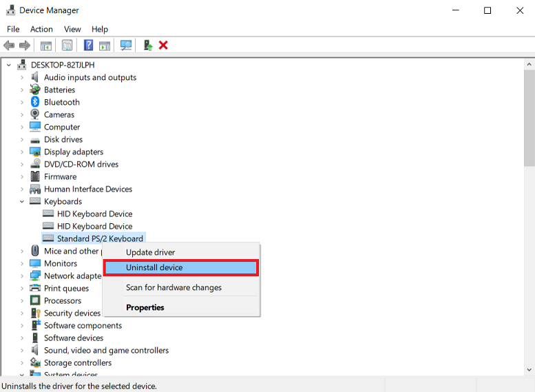The height and width of the screenshot is (392, 535).
Task: Click the Firmware chip icon
Action: [35, 176]
